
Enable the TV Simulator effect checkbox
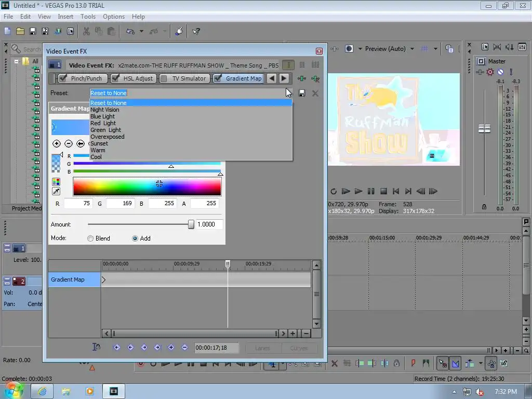[x=164, y=79]
